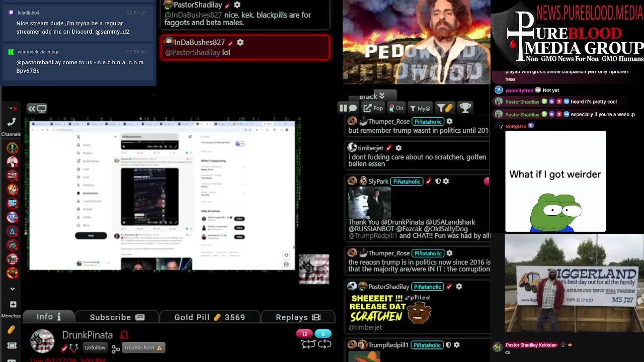The width and height of the screenshot is (644, 362).
Task: Click the @timberjet mention under the sticker
Action: point(365,327)
